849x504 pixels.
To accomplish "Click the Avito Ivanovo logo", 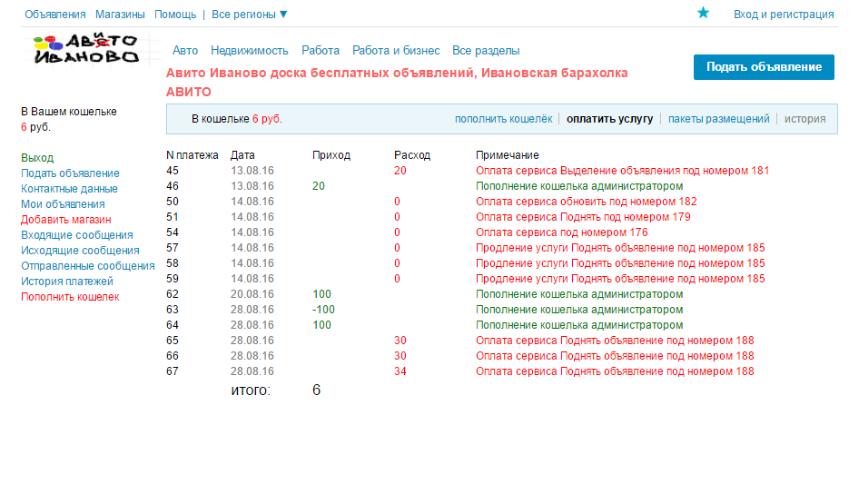I will tap(85, 49).
